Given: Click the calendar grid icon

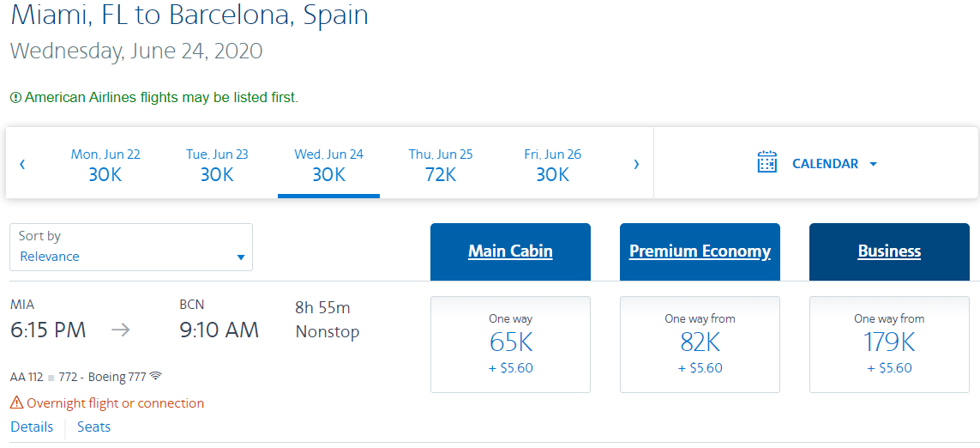Looking at the screenshot, I should (767, 162).
